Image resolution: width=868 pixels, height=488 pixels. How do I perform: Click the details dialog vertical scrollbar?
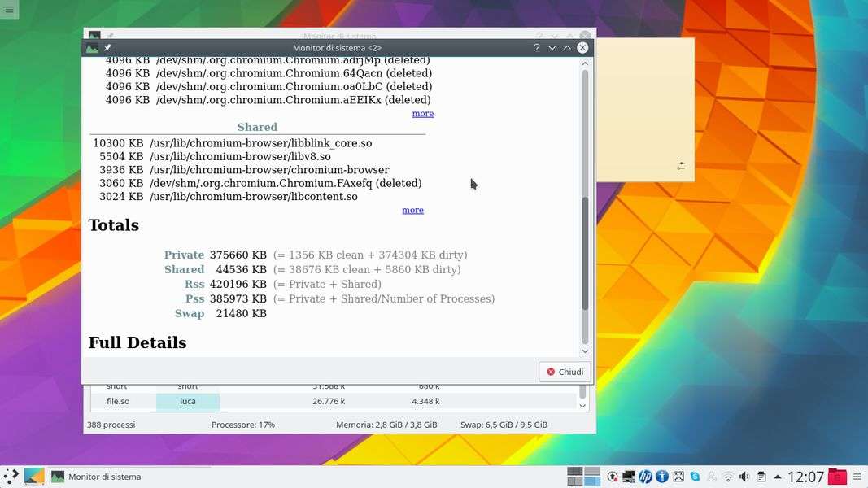[585, 252]
